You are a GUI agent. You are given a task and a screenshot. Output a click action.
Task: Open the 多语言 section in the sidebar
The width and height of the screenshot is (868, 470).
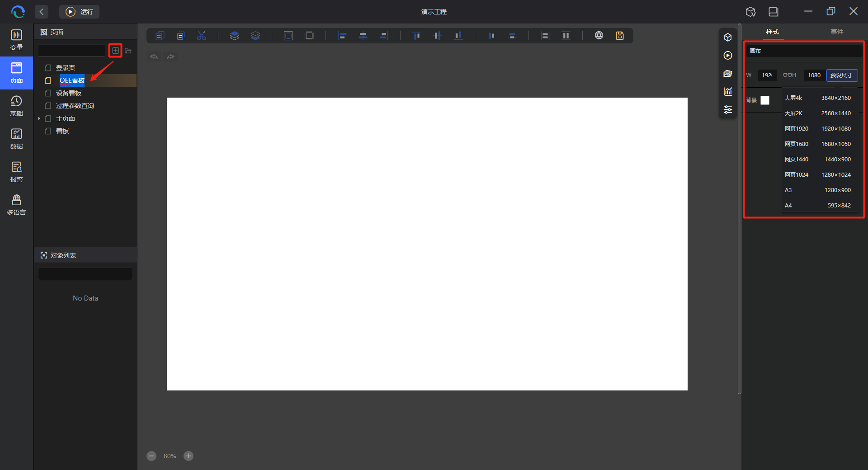17,205
